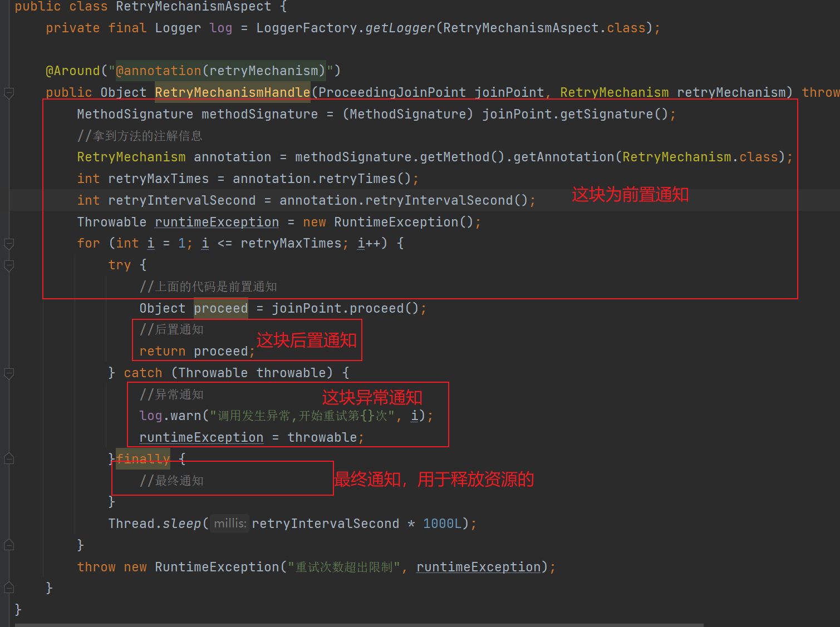Click the '重试次数超出限制' string literal
This screenshot has width=840, height=627.
tap(345, 567)
